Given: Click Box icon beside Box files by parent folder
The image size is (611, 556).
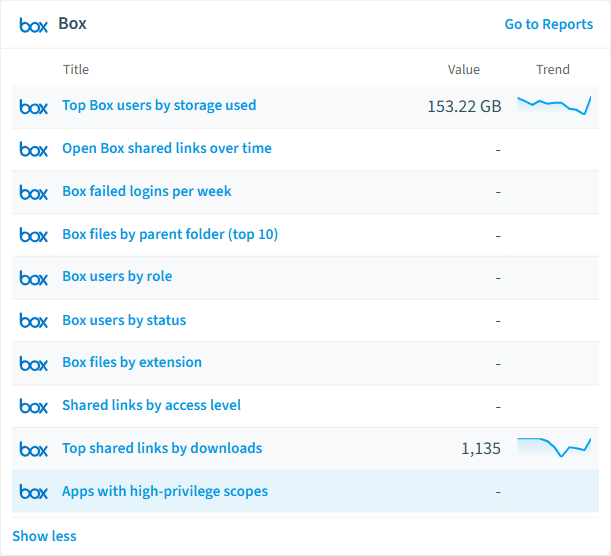Looking at the screenshot, I should (x=34, y=235).
